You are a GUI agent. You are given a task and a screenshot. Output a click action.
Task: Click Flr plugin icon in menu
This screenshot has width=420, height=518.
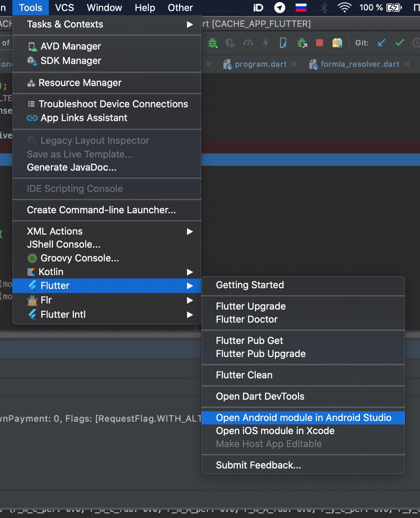point(32,300)
